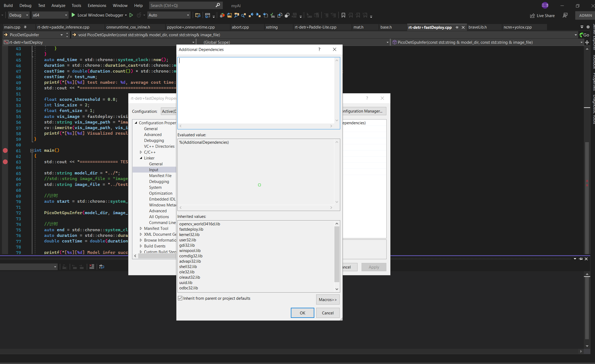The image size is (595, 364).
Task: Click Apply in Property Pages window
Action: [x=374, y=267]
